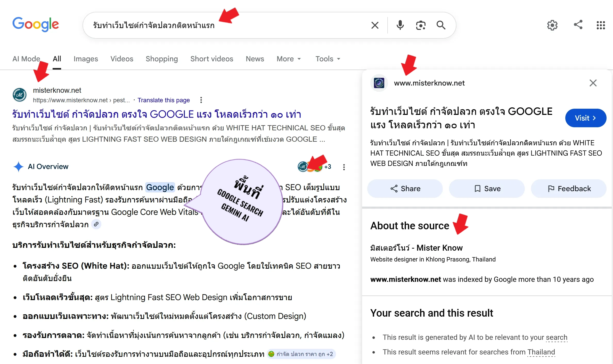The width and height of the screenshot is (613, 364).
Task: Click bullet 'โครงสร้าง SEO (White Hat):'
Action: pyautogui.click(x=76, y=266)
